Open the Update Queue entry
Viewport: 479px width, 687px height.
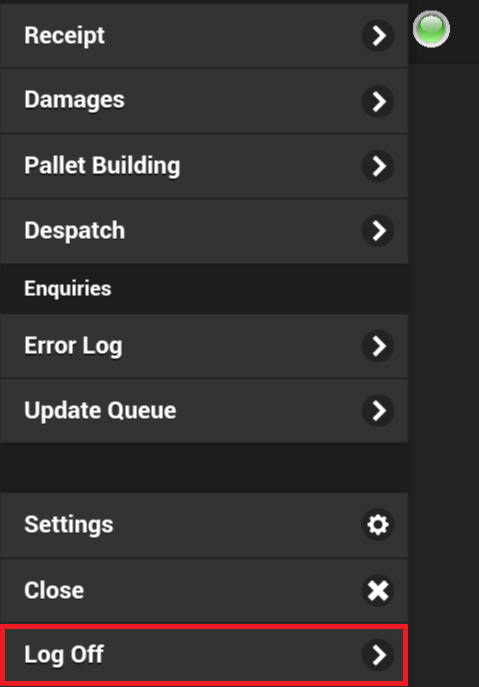(x=204, y=411)
